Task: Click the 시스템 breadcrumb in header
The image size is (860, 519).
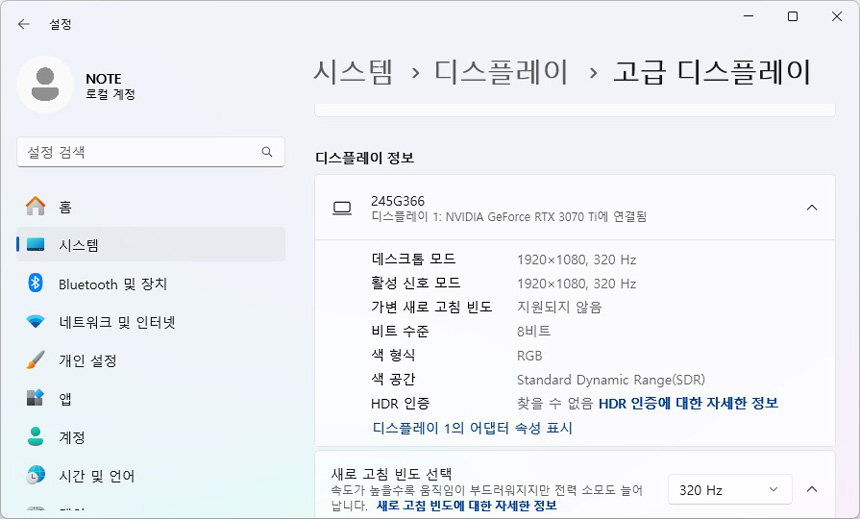Action: click(x=353, y=72)
